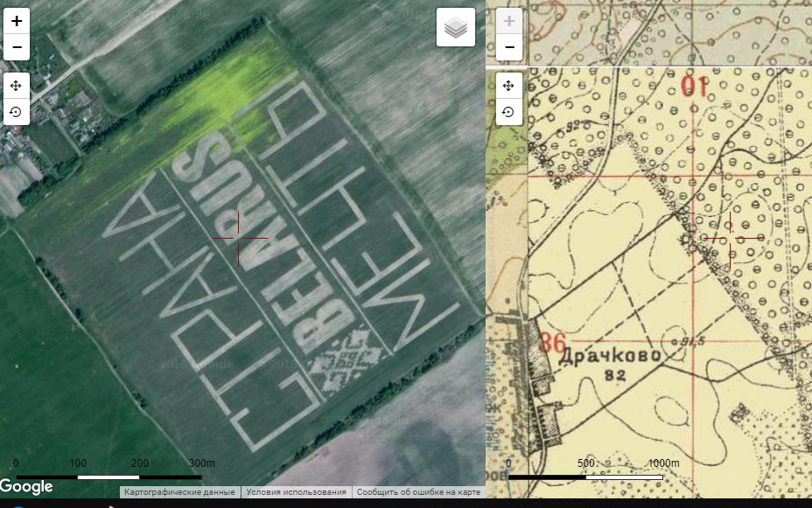812x508 pixels.
Task: Click the rotate reset icon on satellite map
Action: pyautogui.click(x=16, y=112)
